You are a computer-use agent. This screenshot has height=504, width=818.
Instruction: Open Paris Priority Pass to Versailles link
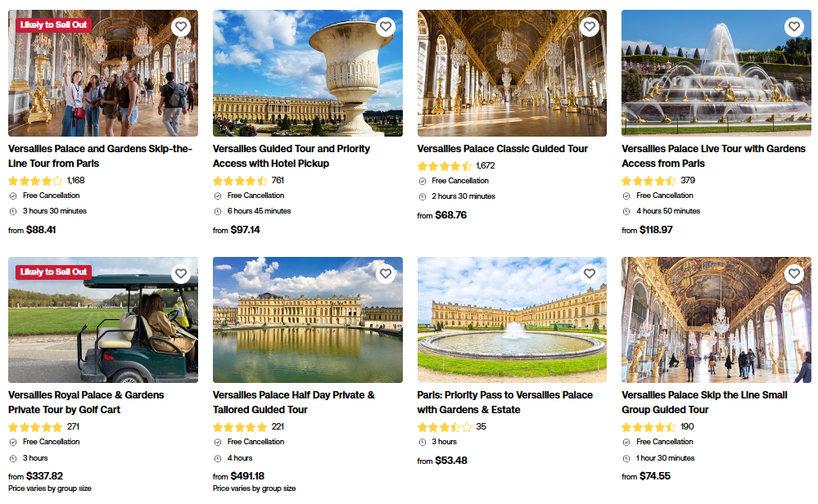coord(504,402)
